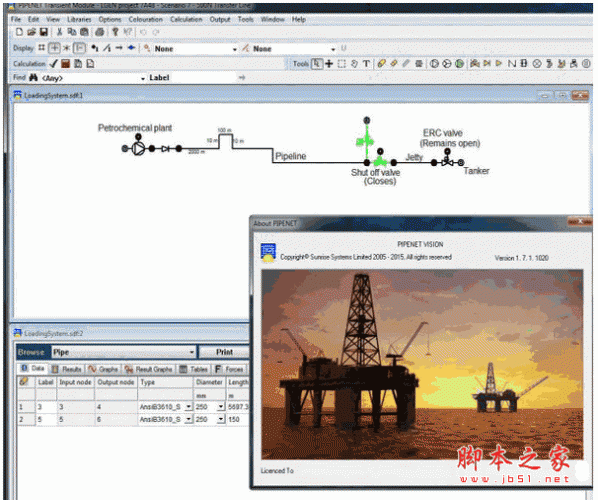This screenshot has height=500, width=598.
Task: Open the Libraries menu
Action: click(x=79, y=19)
